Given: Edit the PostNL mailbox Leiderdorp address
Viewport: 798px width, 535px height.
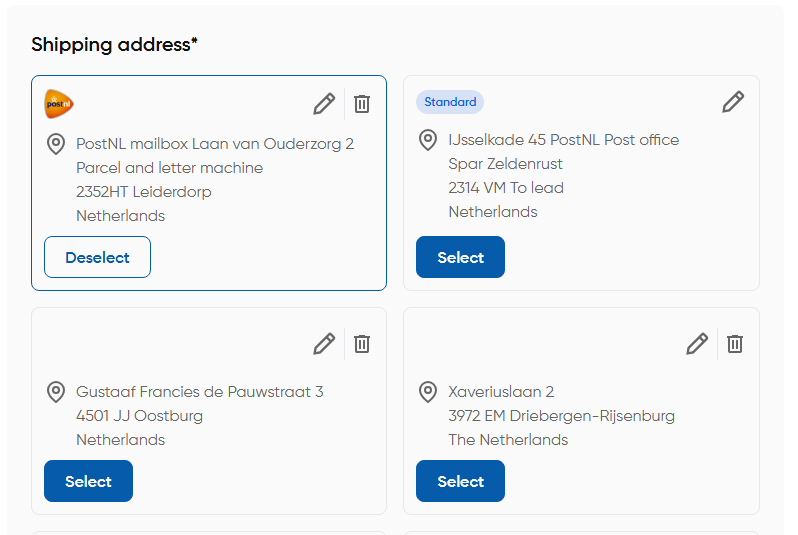Looking at the screenshot, I should [324, 103].
